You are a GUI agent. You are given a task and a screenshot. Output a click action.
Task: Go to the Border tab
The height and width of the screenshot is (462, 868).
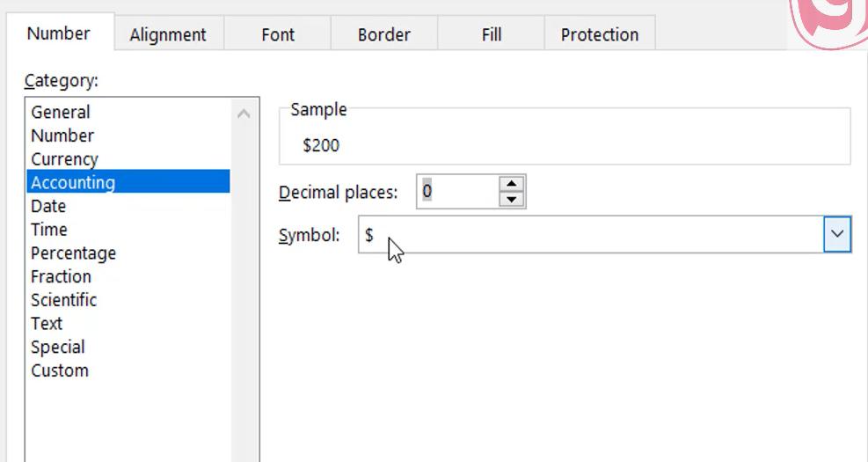coord(384,35)
